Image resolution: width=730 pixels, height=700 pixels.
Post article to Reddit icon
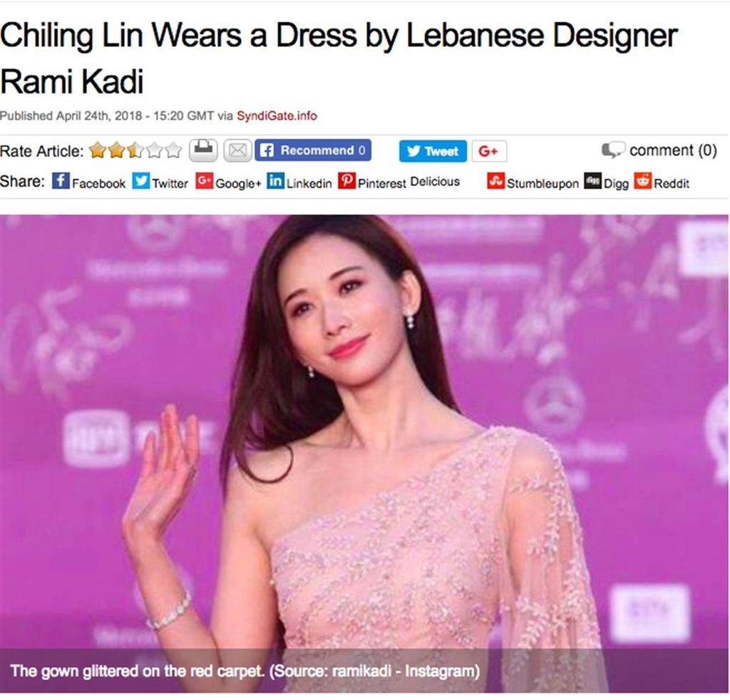(642, 180)
